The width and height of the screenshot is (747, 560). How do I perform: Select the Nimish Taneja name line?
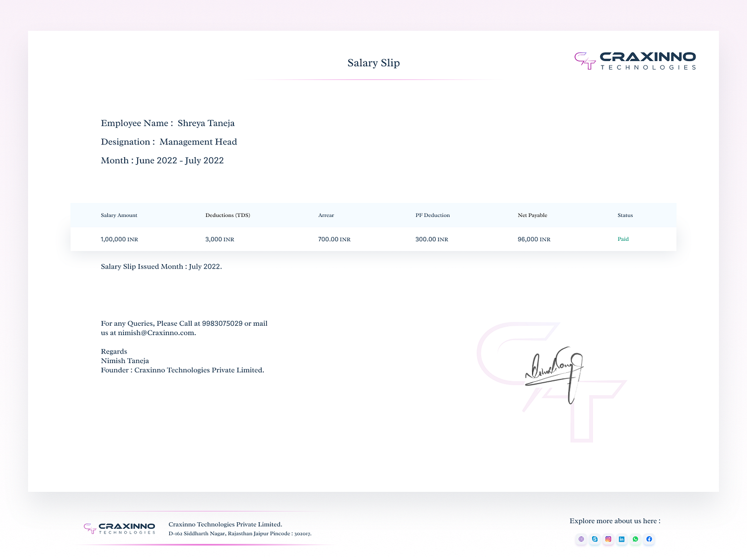125,361
